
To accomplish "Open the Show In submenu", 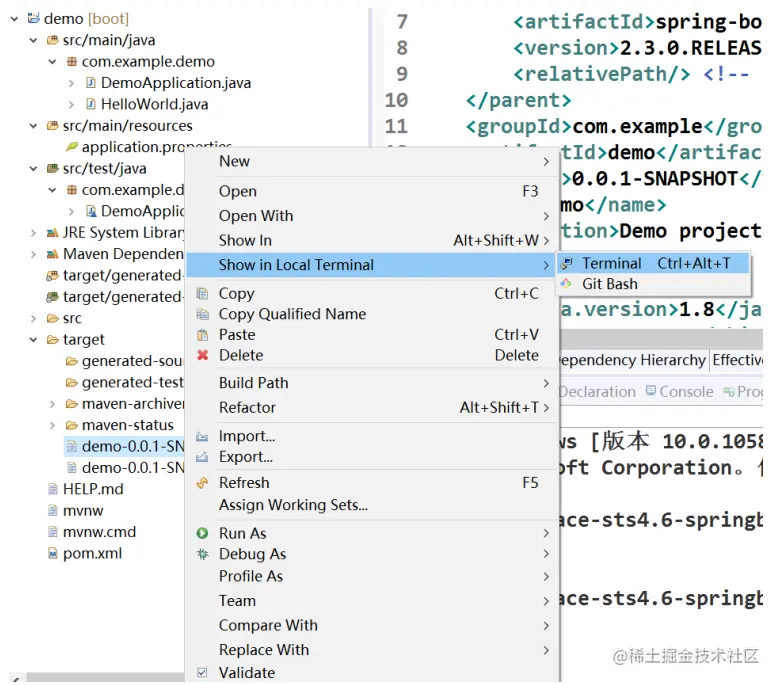I will click(373, 240).
